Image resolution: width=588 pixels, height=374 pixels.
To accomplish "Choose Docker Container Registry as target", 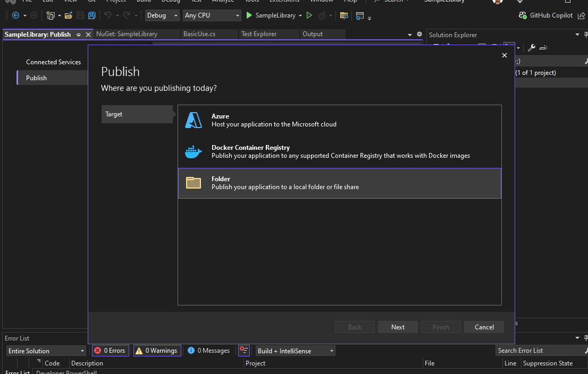I will click(339, 152).
